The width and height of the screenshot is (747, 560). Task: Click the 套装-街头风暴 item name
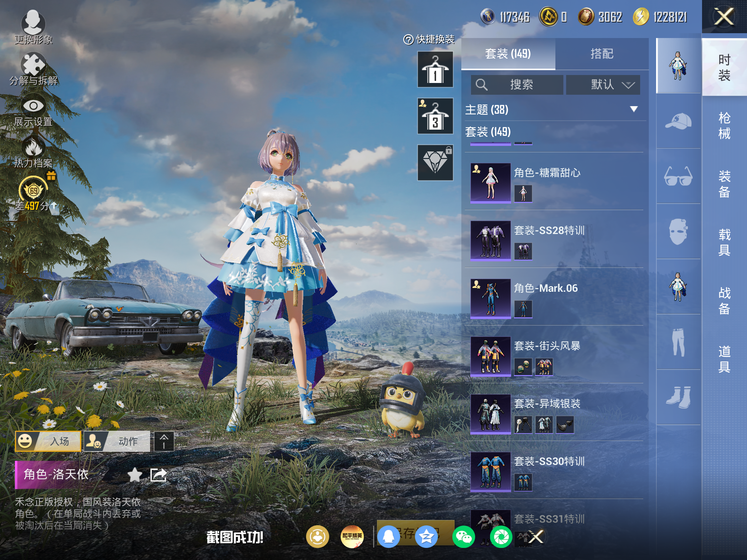click(x=547, y=346)
